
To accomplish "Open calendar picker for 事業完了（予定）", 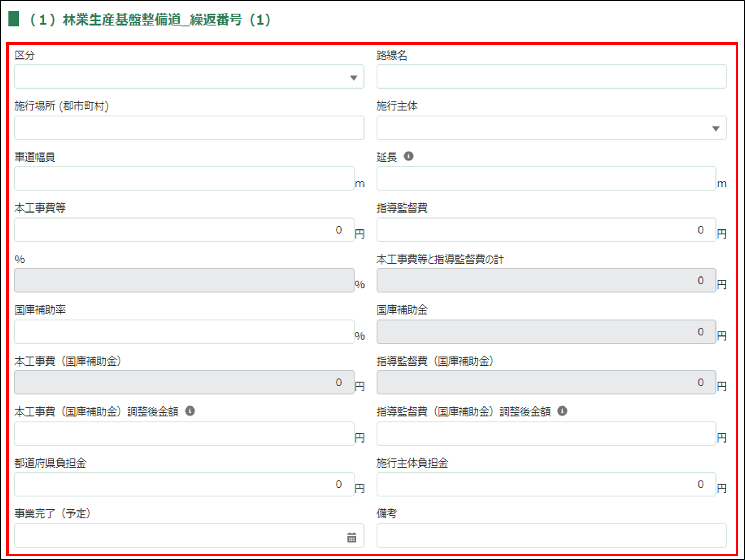I will [x=352, y=538].
